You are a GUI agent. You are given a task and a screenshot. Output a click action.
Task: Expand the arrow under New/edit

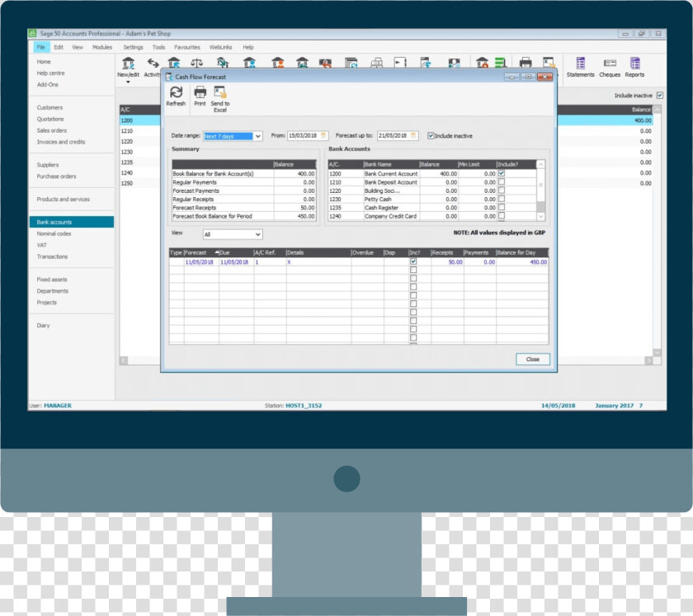pos(128,82)
